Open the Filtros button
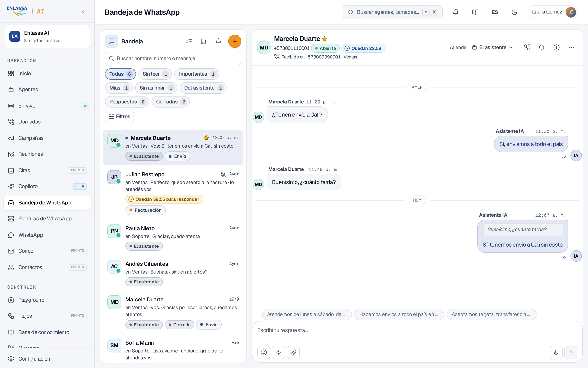Screen dimensions: 588x368 (x=120, y=117)
